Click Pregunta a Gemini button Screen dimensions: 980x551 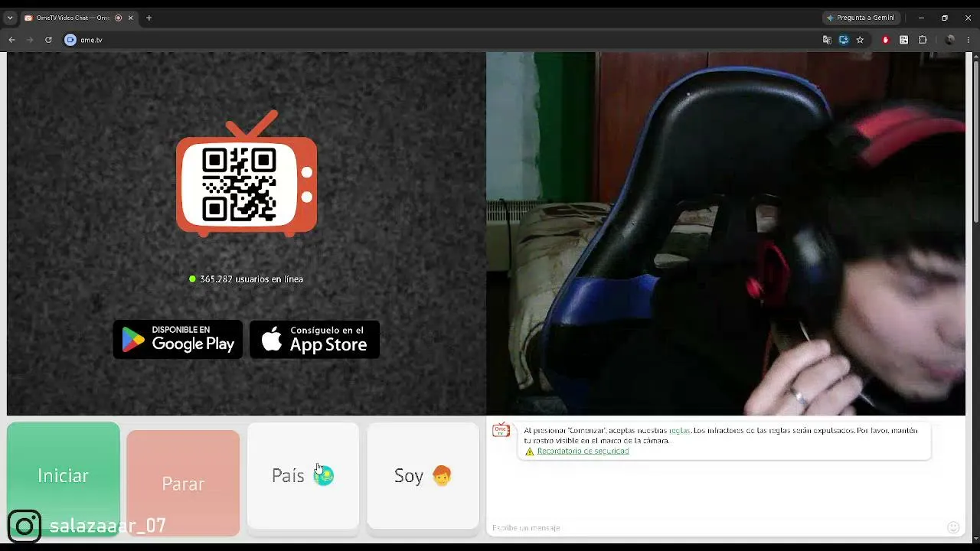click(860, 18)
